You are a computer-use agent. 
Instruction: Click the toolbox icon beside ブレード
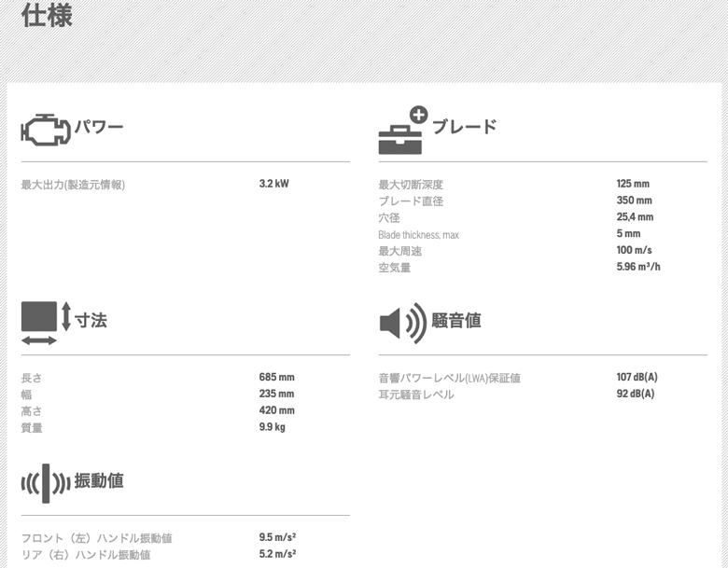(x=402, y=132)
